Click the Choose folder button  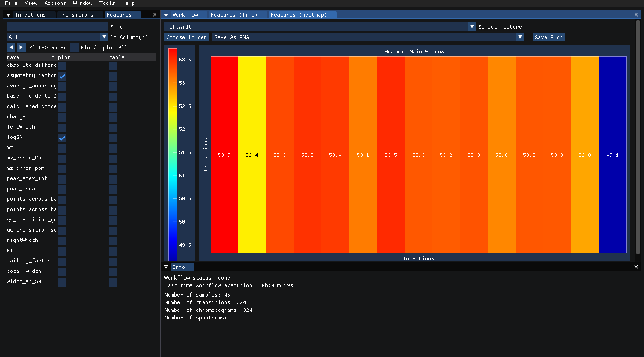coord(186,37)
